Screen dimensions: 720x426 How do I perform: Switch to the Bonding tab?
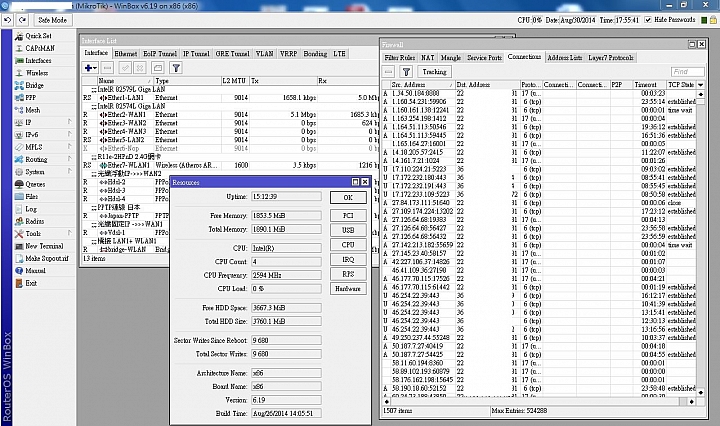click(x=315, y=54)
